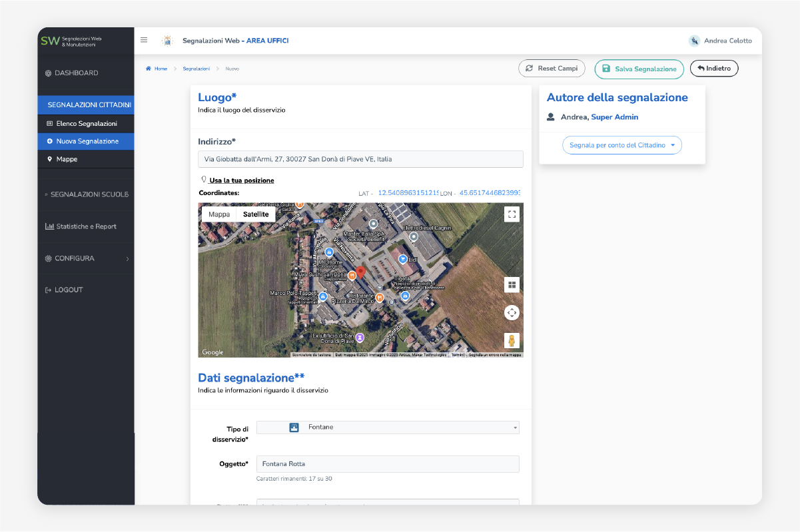
Task: Expand Segnala per conto del Cittadino dropdown
Action: tap(621, 145)
